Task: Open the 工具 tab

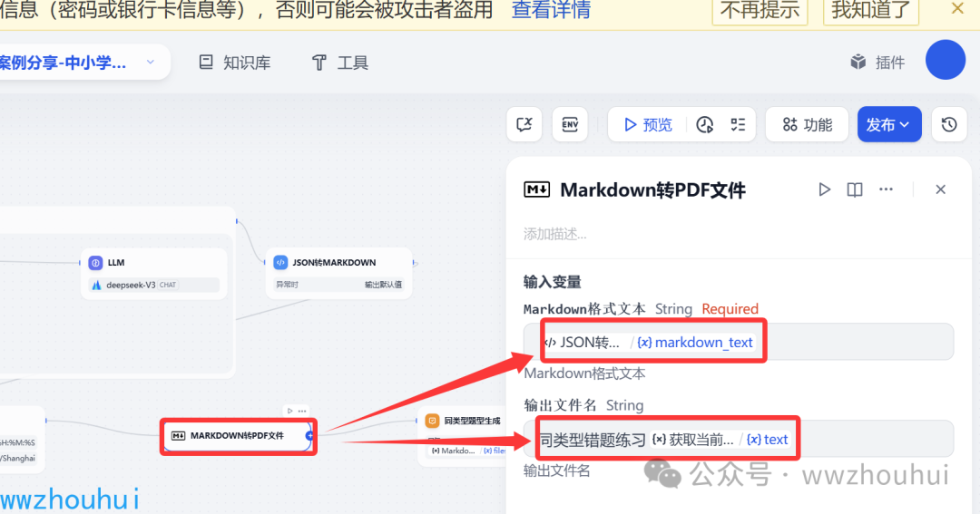Action: [x=340, y=63]
